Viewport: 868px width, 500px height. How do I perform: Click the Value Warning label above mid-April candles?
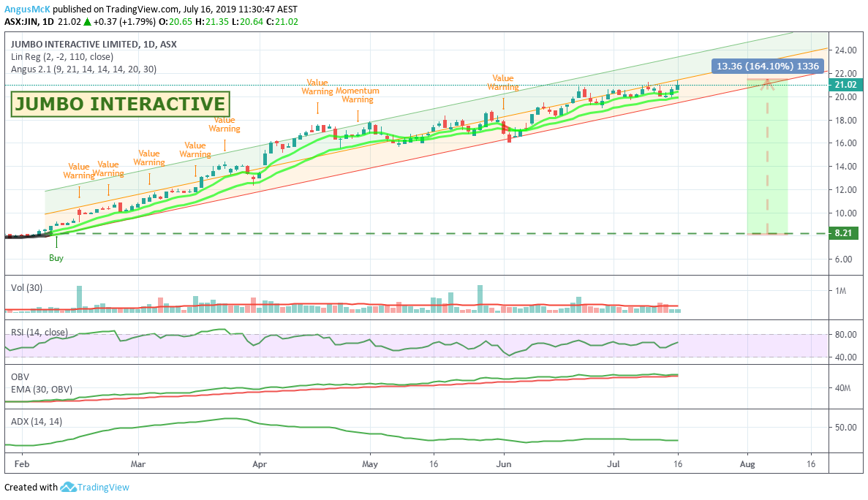point(317,87)
